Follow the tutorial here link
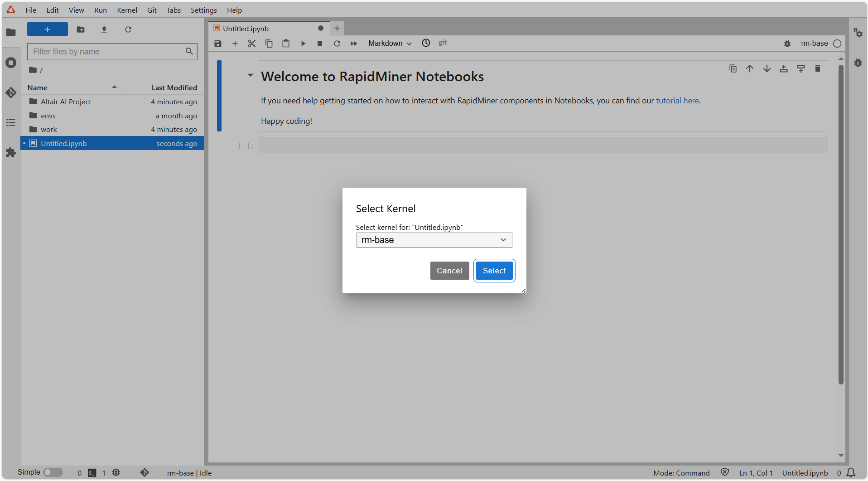 (x=677, y=101)
